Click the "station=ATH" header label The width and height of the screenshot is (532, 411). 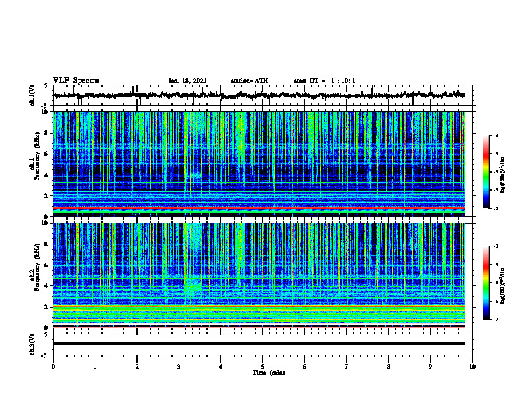point(249,81)
